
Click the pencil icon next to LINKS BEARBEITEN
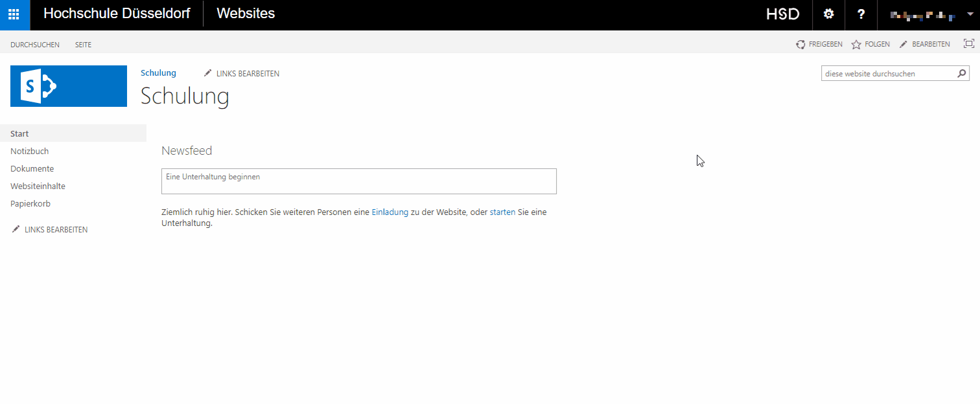click(x=207, y=73)
